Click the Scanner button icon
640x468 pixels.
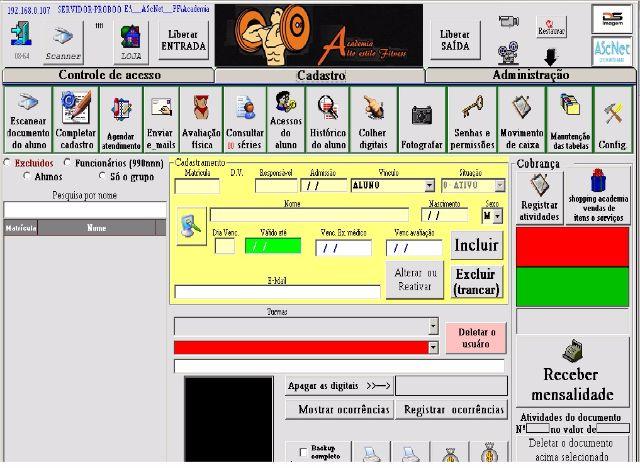[63, 43]
